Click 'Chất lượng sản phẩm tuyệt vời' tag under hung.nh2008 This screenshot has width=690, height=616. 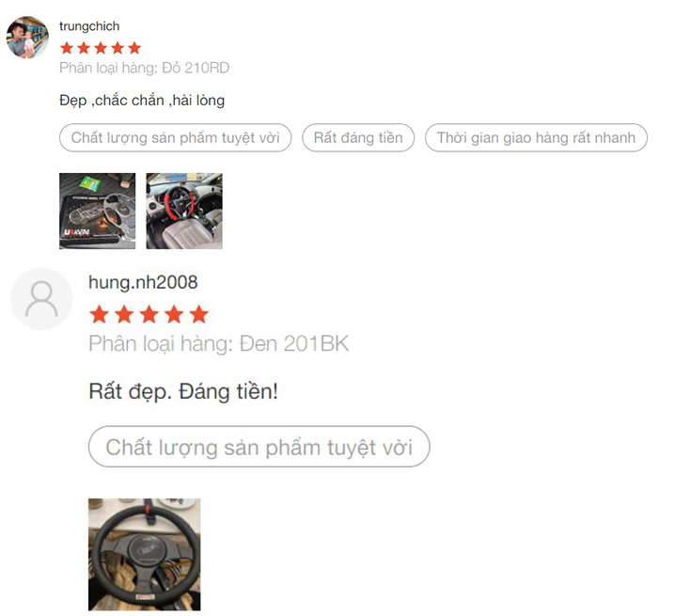click(x=259, y=447)
